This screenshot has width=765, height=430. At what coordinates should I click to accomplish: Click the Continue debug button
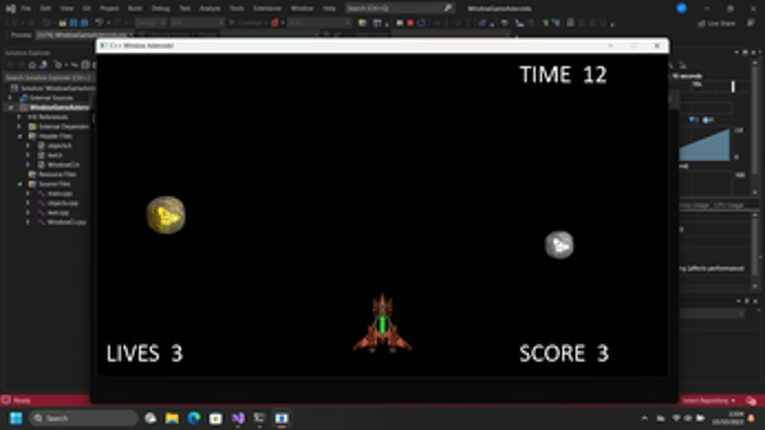(247, 22)
